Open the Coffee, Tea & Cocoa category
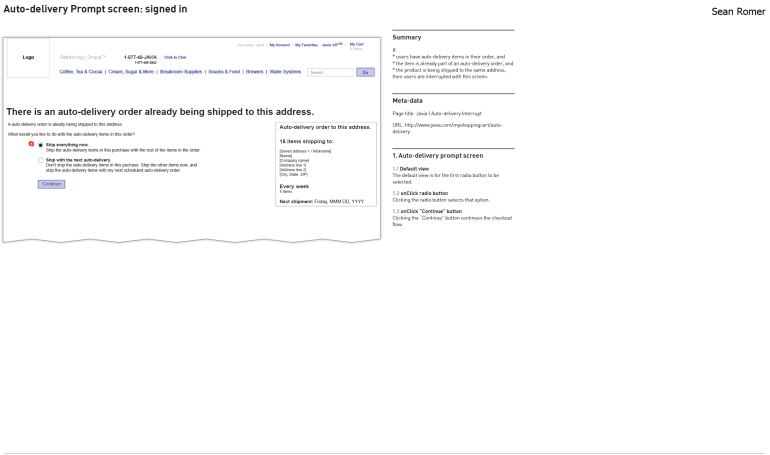 [x=81, y=72]
